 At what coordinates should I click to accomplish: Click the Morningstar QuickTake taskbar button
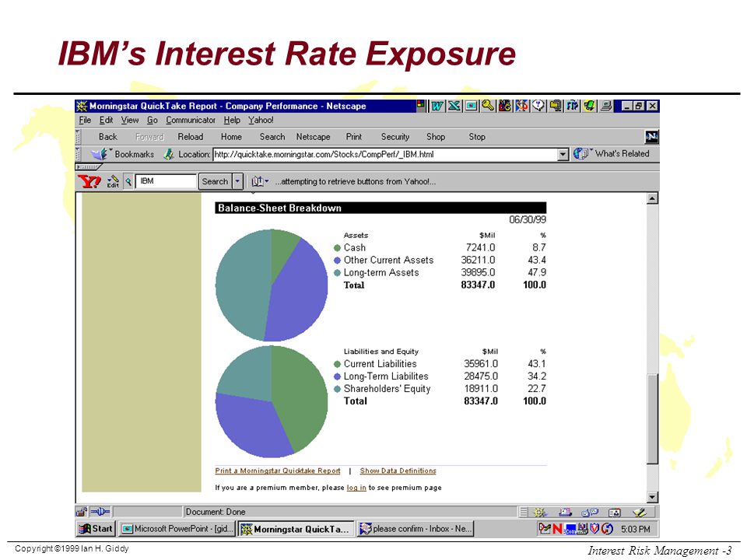click(296, 529)
